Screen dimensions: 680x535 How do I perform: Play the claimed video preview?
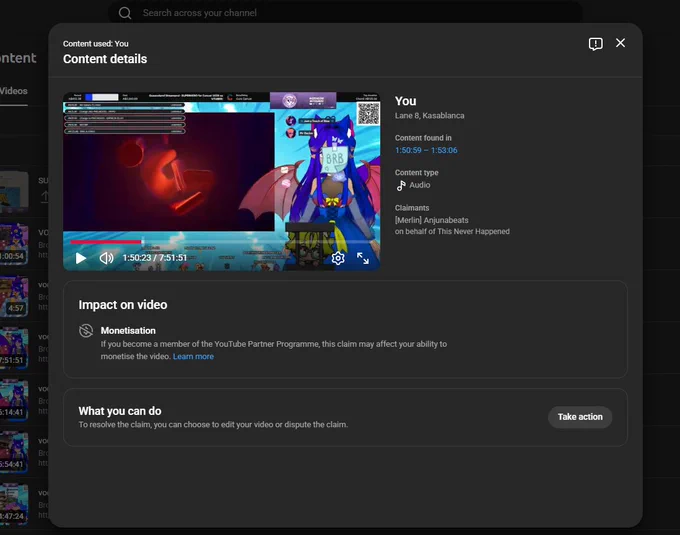pos(81,258)
